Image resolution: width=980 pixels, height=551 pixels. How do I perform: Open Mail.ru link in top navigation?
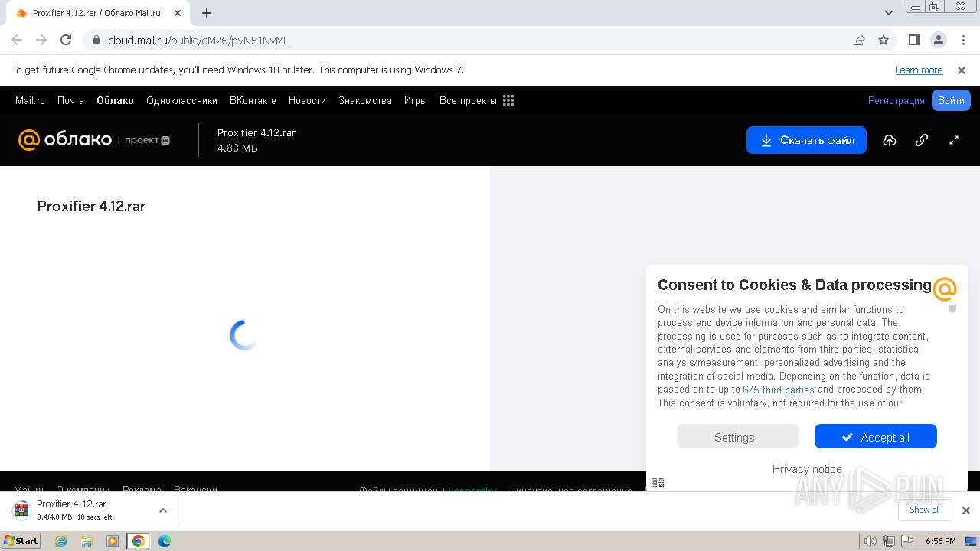pyautogui.click(x=30, y=100)
